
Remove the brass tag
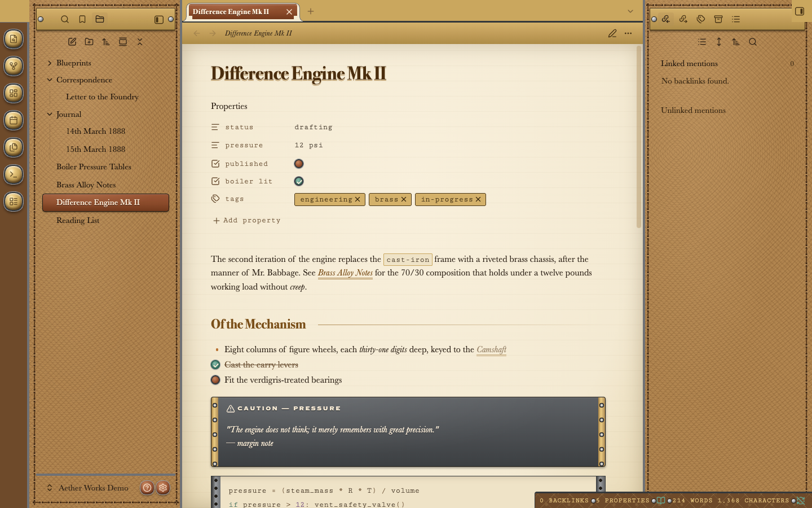404,199
